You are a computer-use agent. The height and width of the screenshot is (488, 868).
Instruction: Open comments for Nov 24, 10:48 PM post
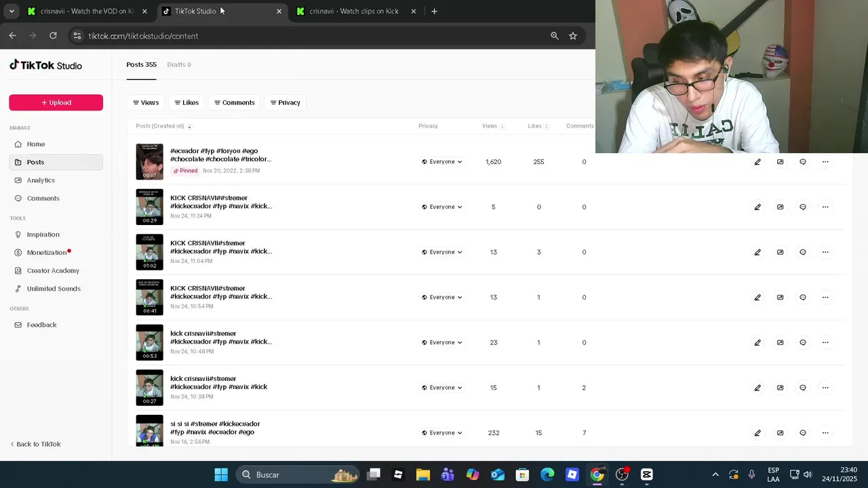pos(803,342)
